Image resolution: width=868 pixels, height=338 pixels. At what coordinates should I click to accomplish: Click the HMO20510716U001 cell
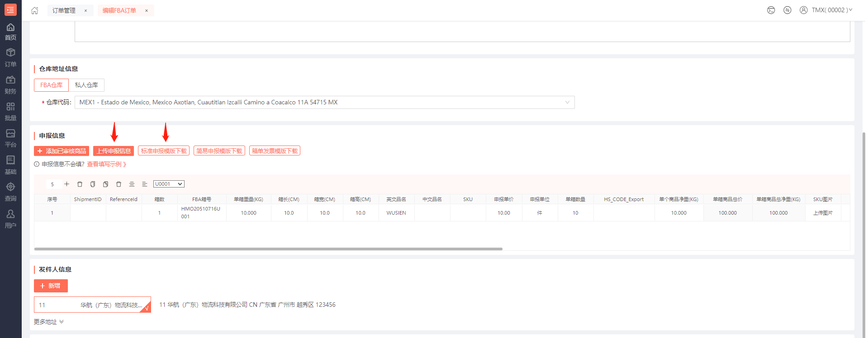(x=202, y=212)
